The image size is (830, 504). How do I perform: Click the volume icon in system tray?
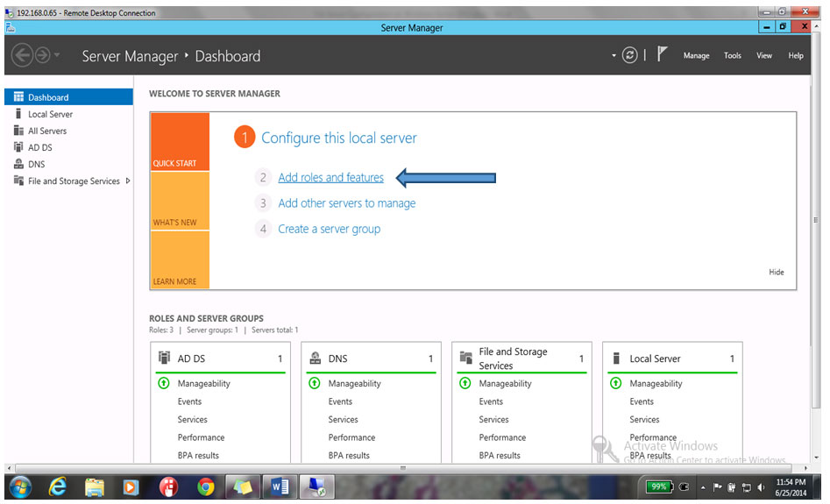pyautogui.click(x=761, y=487)
